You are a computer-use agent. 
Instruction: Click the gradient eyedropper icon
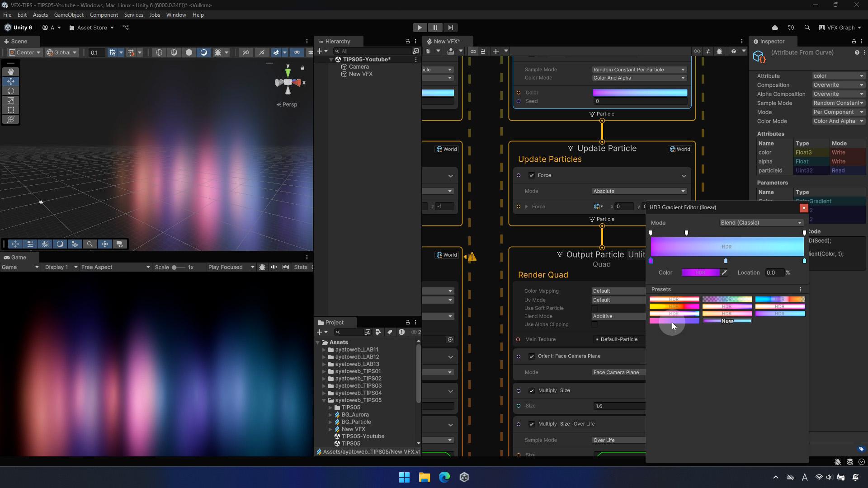click(724, 272)
